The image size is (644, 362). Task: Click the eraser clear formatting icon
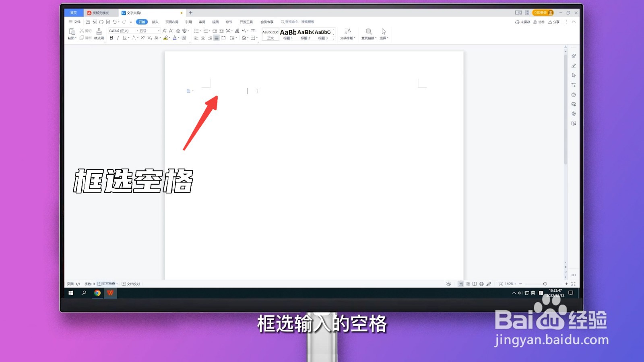(178, 30)
